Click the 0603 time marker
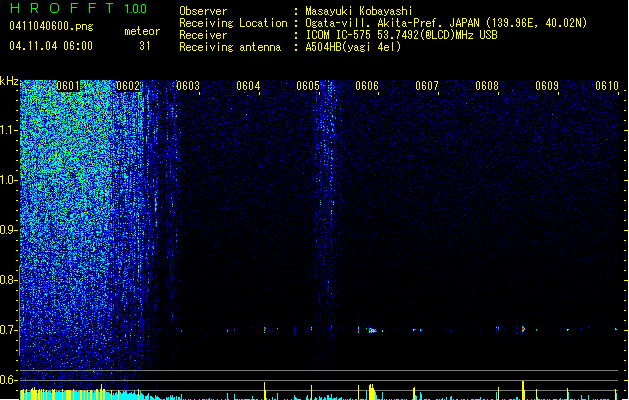 pyautogui.click(x=188, y=86)
